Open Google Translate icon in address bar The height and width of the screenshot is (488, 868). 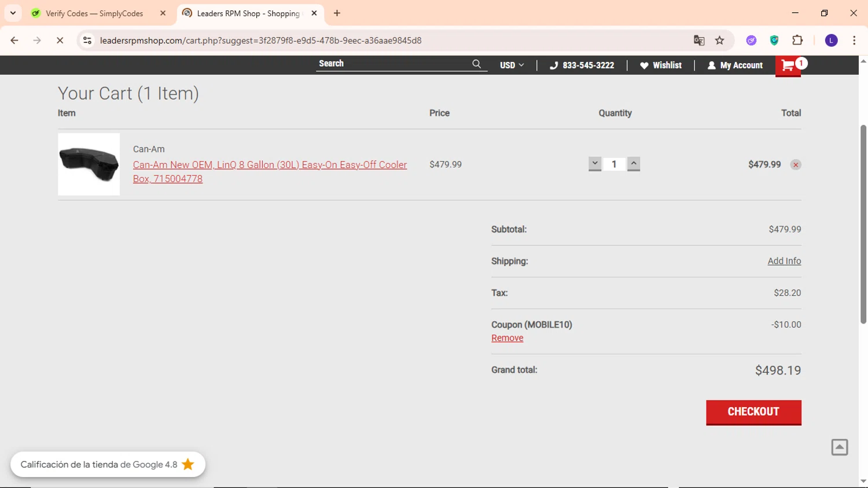click(x=699, y=41)
